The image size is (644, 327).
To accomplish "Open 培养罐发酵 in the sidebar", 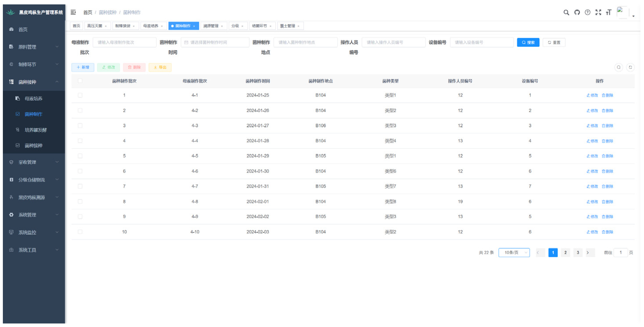I will pyautogui.click(x=35, y=130).
